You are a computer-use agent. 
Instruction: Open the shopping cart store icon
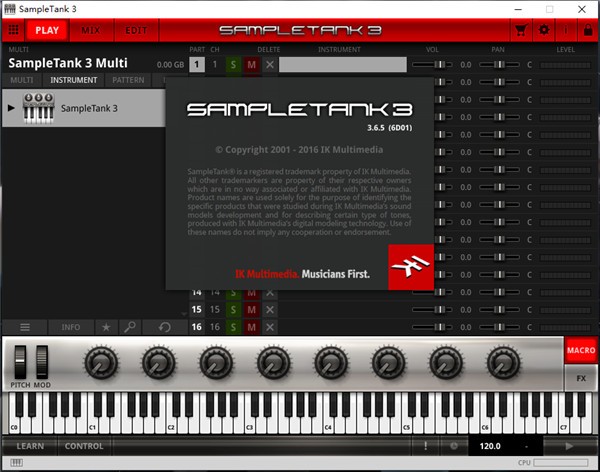pyautogui.click(x=521, y=30)
